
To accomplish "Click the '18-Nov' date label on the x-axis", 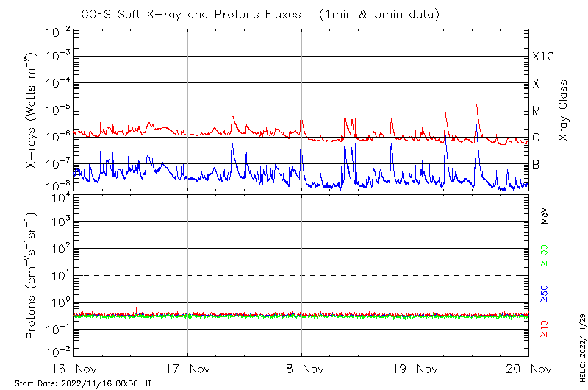I will (x=301, y=368).
